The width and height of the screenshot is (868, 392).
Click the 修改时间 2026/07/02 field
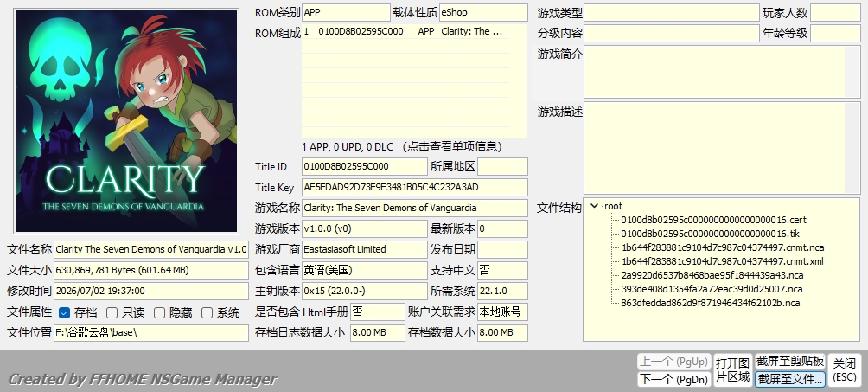(x=151, y=291)
